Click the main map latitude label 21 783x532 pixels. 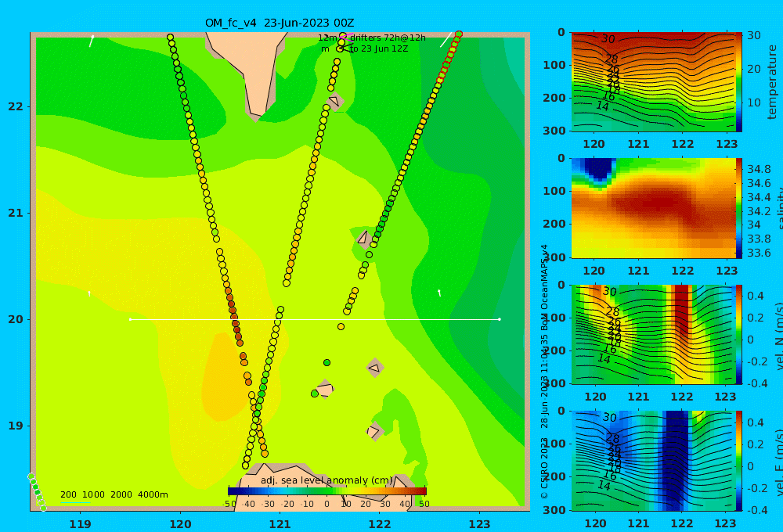point(16,213)
